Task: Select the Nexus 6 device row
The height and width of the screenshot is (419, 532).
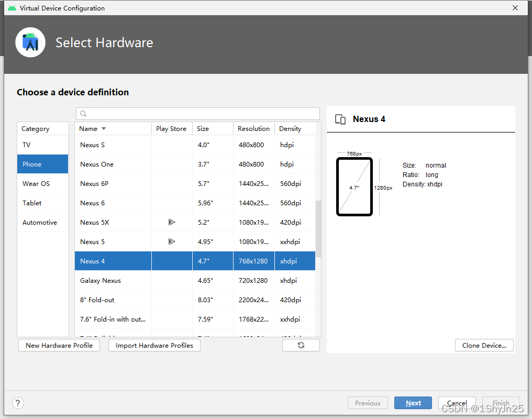Action: (x=195, y=203)
